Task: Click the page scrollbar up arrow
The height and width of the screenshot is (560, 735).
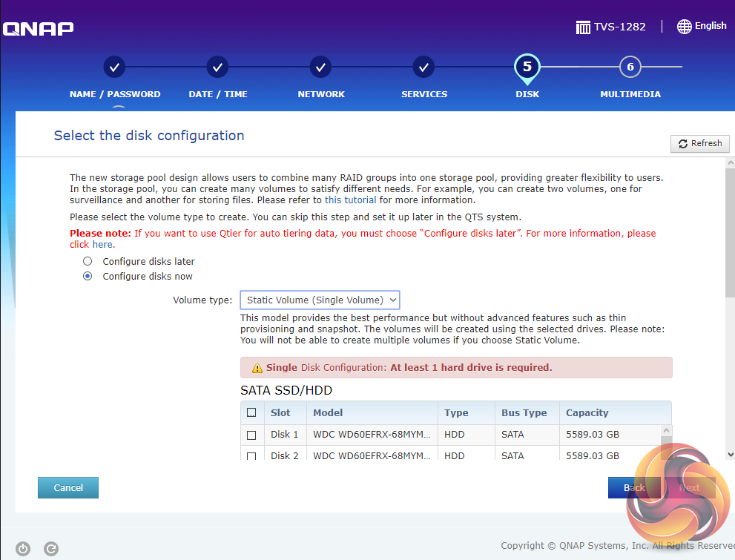Action: point(731,162)
